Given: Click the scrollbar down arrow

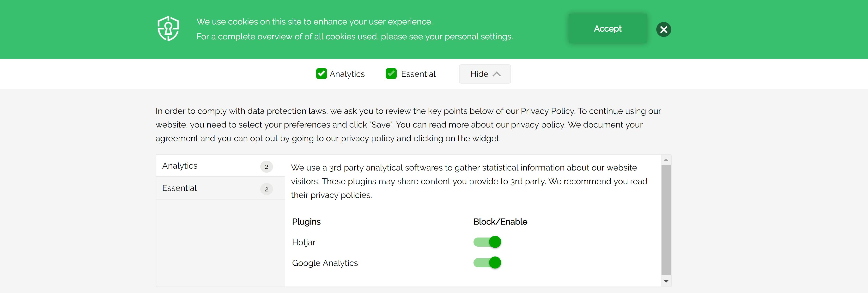Looking at the screenshot, I should coord(666,281).
